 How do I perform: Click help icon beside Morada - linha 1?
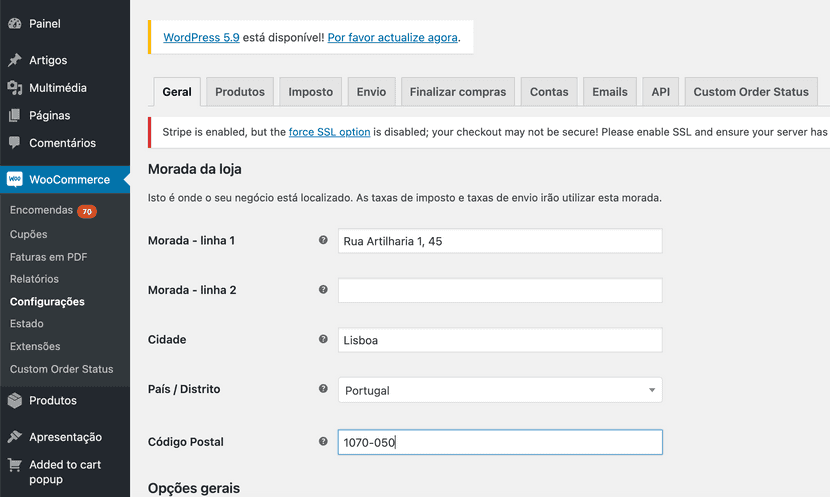pos(323,241)
